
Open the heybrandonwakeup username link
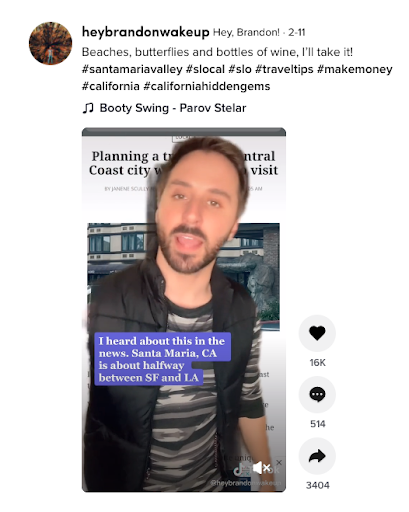(x=145, y=32)
